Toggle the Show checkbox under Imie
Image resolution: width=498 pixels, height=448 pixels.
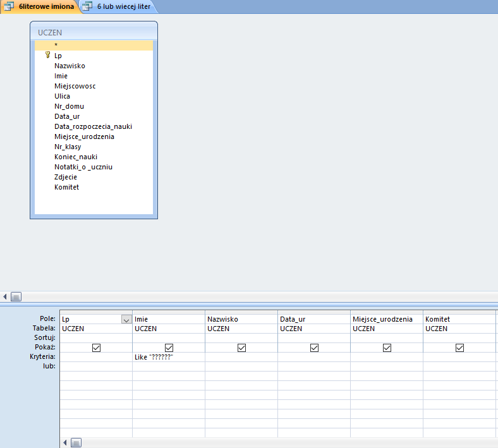coord(169,348)
